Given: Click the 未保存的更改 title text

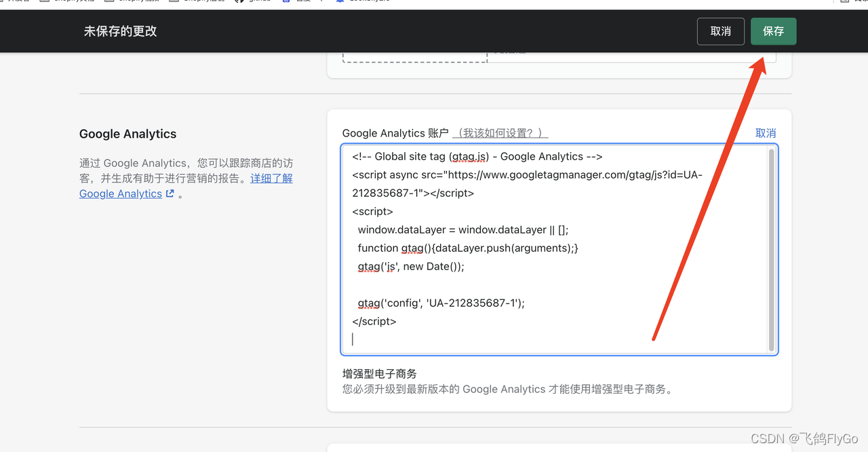Looking at the screenshot, I should [121, 31].
